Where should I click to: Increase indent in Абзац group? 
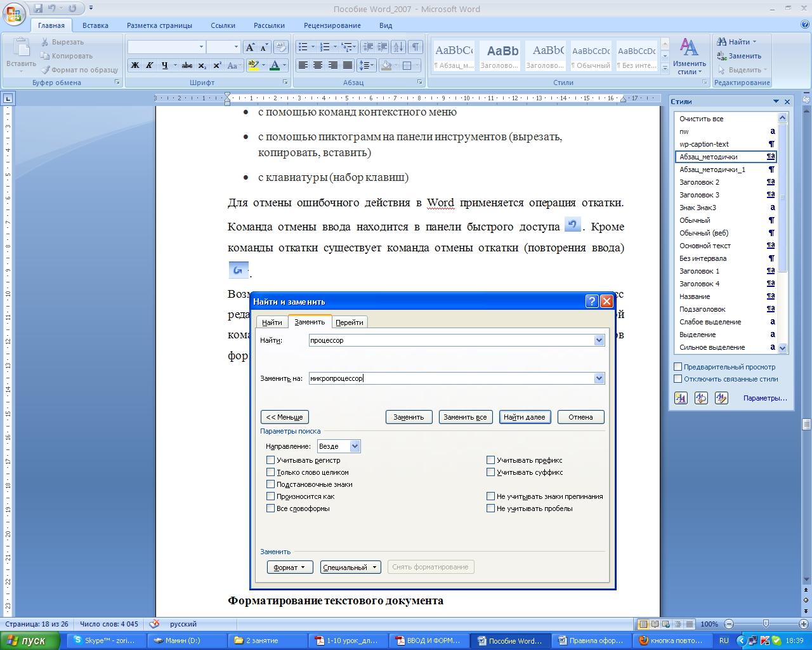pyautogui.click(x=383, y=47)
